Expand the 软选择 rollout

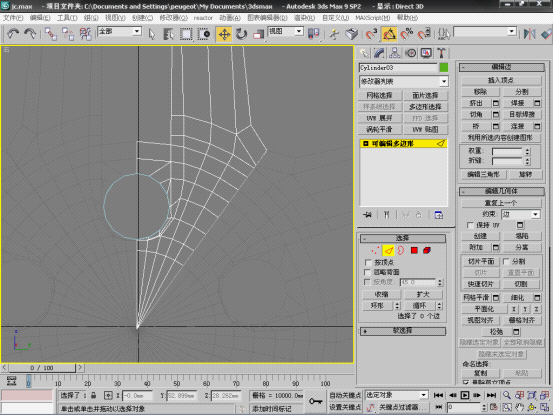point(402,331)
